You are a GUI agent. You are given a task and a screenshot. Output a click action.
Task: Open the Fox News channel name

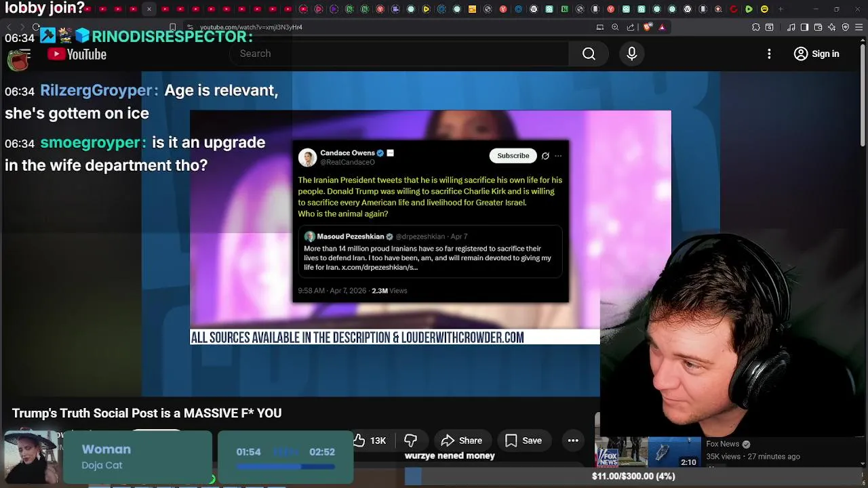pos(722,444)
